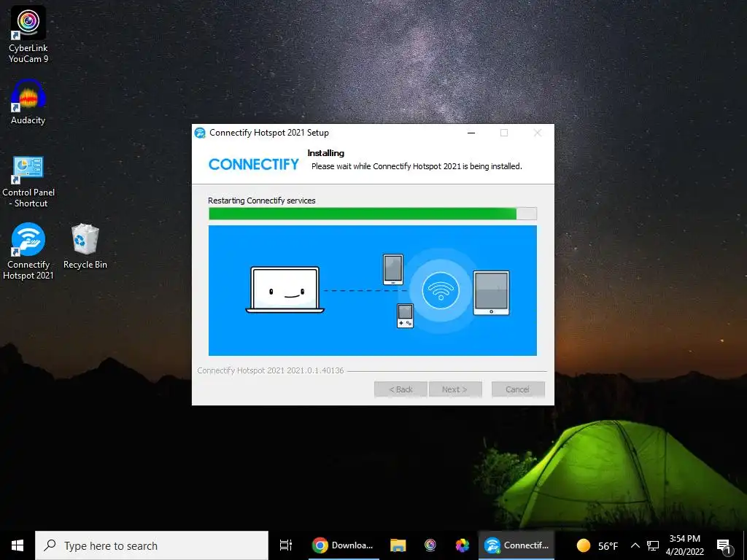The image size is (747, 560).
Task: Open weather widget showing 56°F
Action: [597, 545]
